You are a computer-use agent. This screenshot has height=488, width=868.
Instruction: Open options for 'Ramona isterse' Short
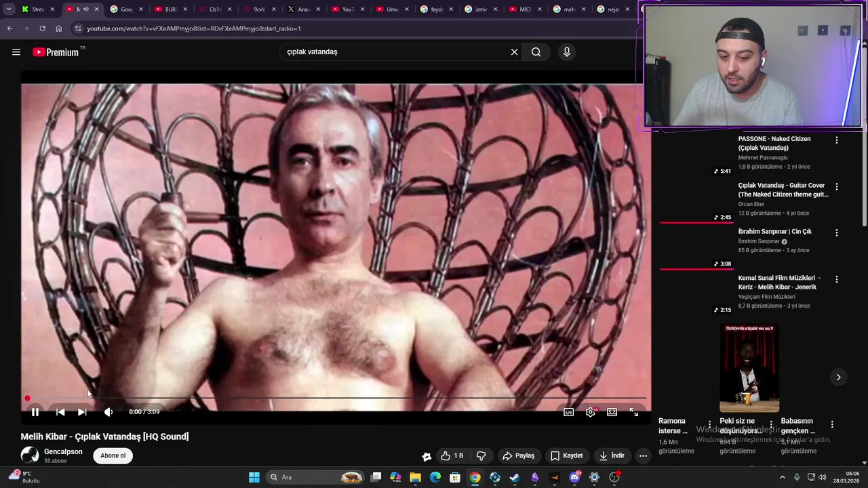point(709,424)
